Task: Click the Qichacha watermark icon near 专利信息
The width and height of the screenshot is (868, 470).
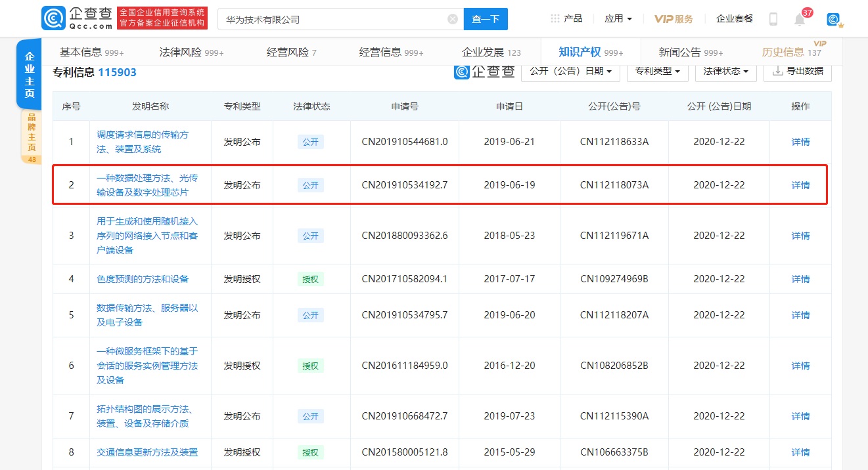Action: click(461, 72)
